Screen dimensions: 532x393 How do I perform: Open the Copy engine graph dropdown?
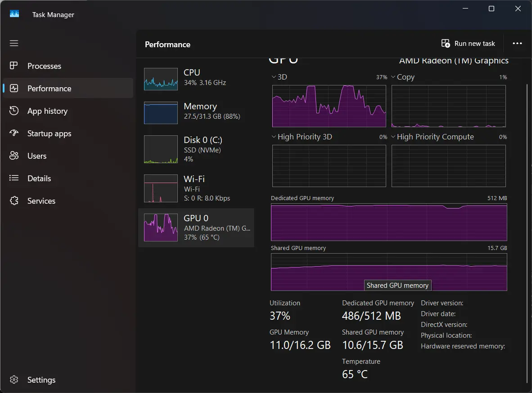[393, 77]
